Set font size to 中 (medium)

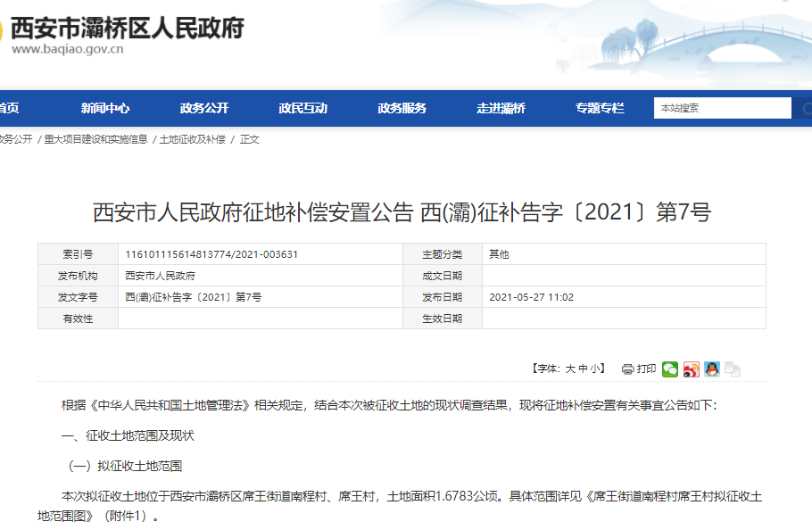click(x=583, y=369)
